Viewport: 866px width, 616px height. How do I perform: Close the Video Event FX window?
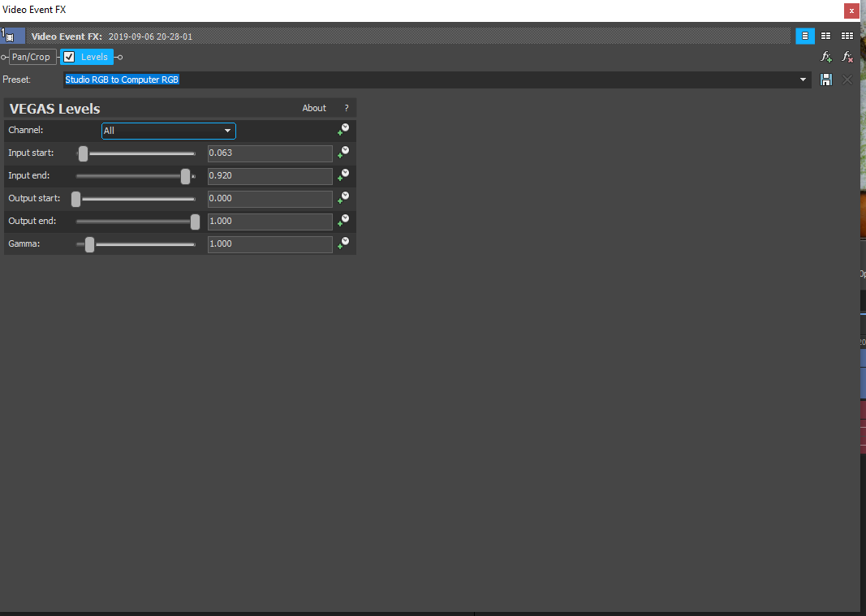click(851, 11)
